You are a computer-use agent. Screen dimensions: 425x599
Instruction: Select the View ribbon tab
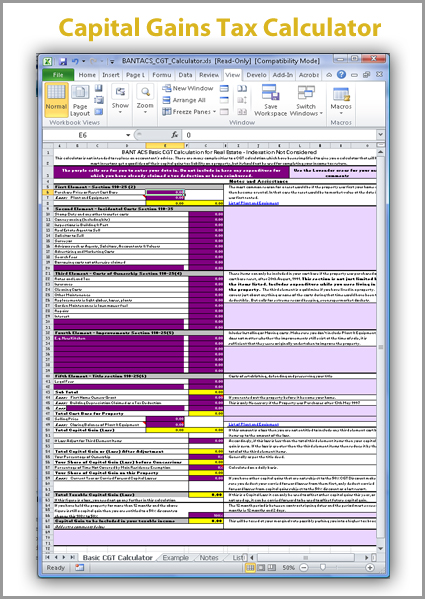pos(233,75)
